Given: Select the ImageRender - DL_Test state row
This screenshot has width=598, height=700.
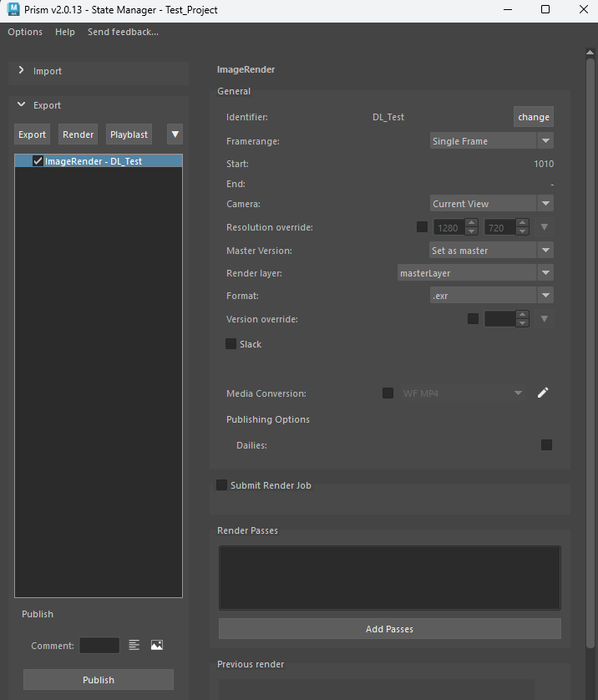Looking at the screenshot, I should [99, 160].
